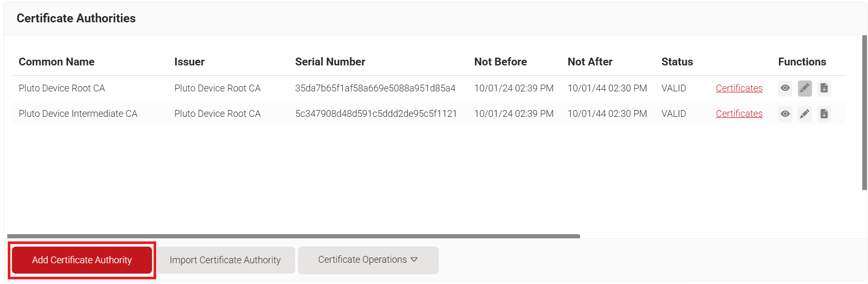Screen dimensions: 868x284
Task: Select the serial number starting with 5c347908
Action: 376,114
